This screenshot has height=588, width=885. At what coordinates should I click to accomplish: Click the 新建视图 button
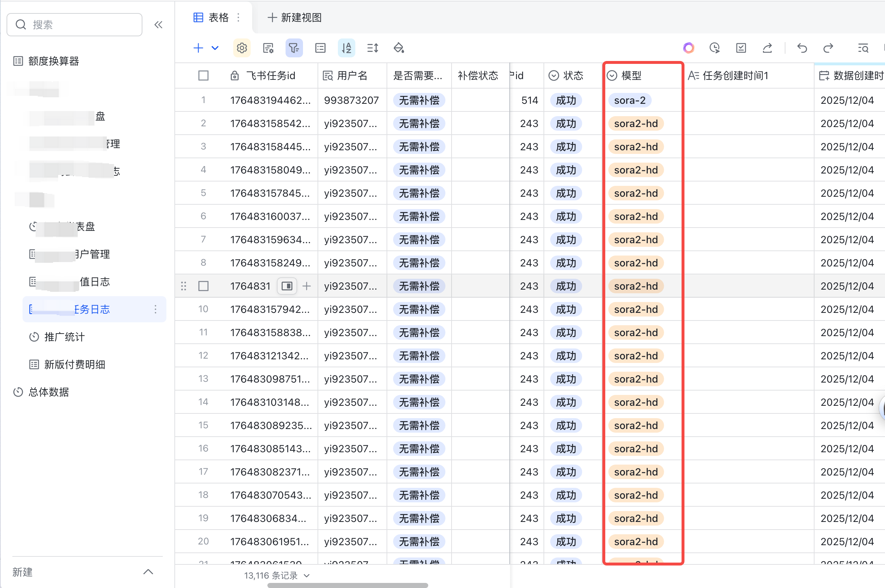295,18
